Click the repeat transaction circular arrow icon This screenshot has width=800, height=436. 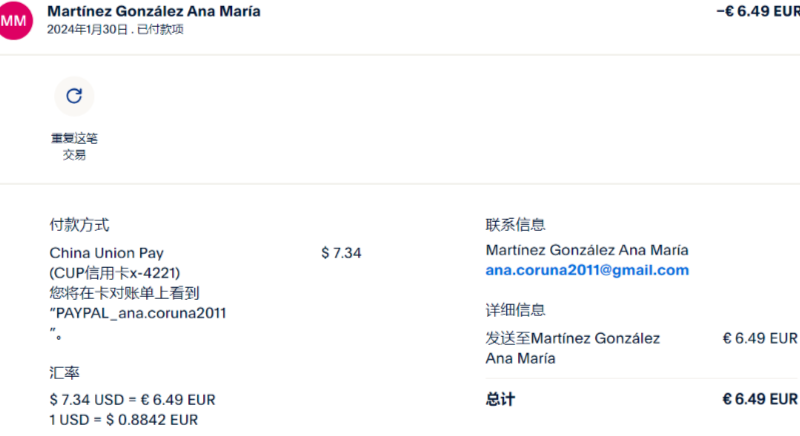click(73, 96)
